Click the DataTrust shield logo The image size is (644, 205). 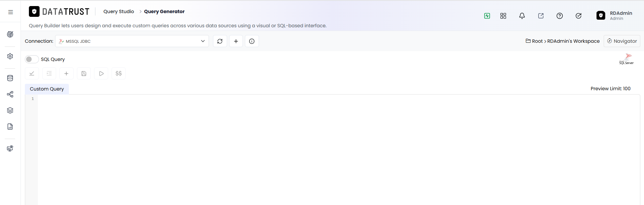point(34,11)
